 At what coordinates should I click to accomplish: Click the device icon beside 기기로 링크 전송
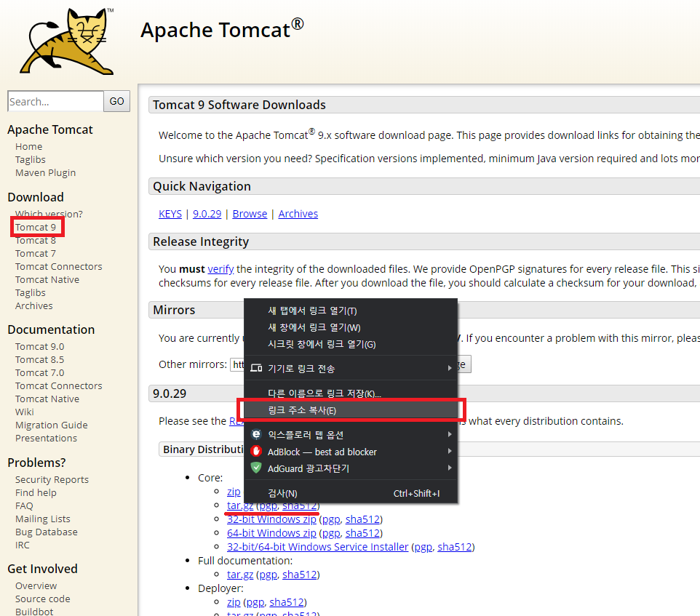(256, 369)
